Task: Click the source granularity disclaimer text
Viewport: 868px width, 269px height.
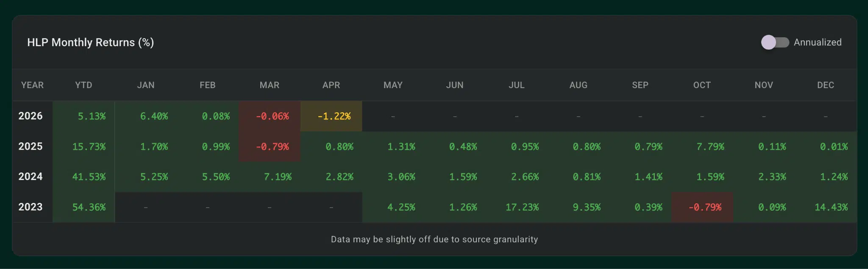Action: (x=434, y=239)
